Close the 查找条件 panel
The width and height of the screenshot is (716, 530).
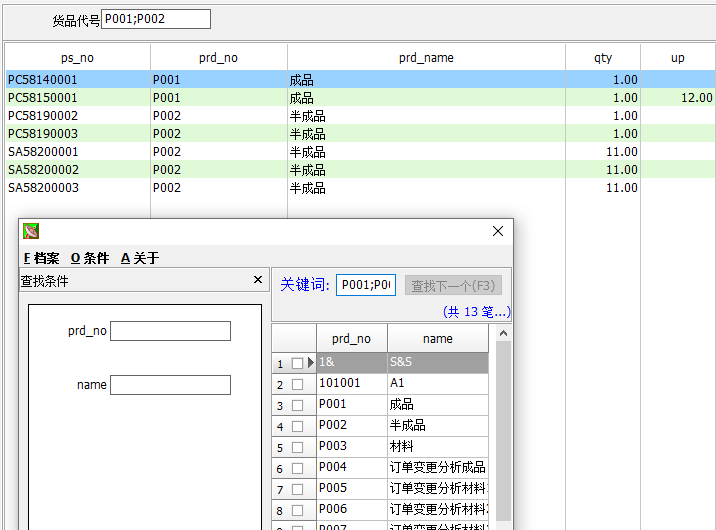pyautogui.click(x=258, y=279)
